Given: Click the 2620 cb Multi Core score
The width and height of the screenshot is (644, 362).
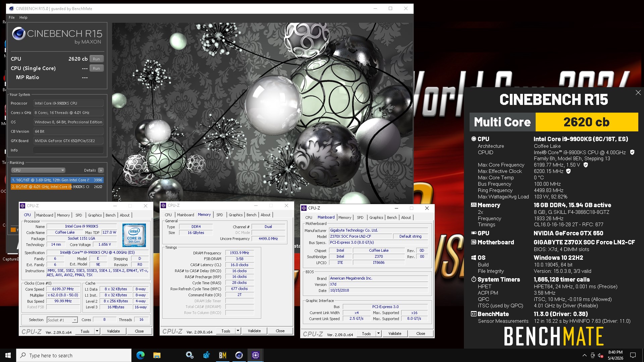Looking at the screenshot, I should pyautogui.click(x=586, y=122).
